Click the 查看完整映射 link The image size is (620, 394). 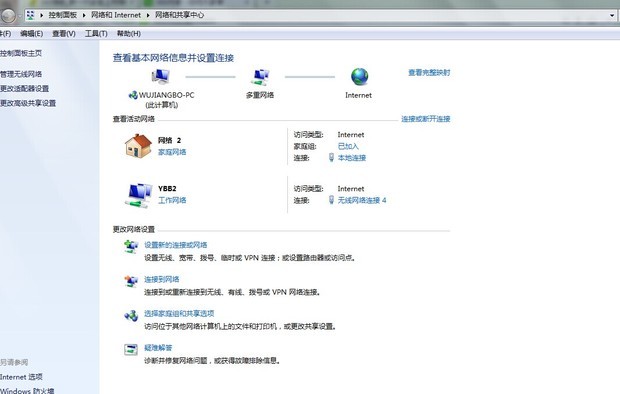(429, 72)
